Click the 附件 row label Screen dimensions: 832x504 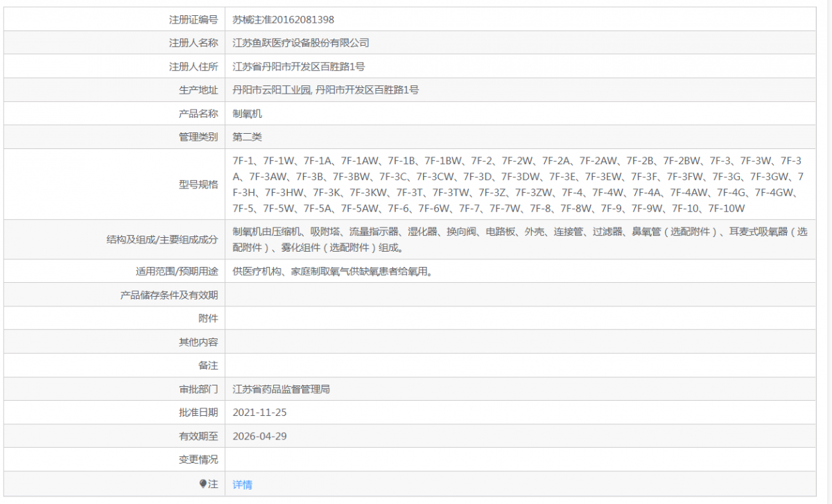(208, 318)
